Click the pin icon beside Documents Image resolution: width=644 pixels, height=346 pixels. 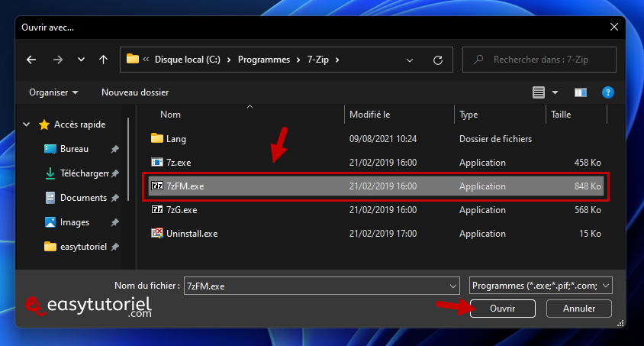tap(115, 198)
